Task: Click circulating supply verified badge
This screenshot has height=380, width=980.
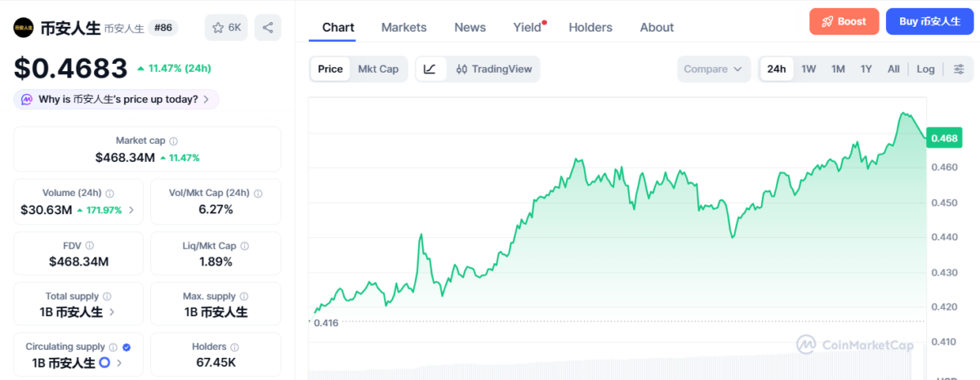Action: coord(126,347)
